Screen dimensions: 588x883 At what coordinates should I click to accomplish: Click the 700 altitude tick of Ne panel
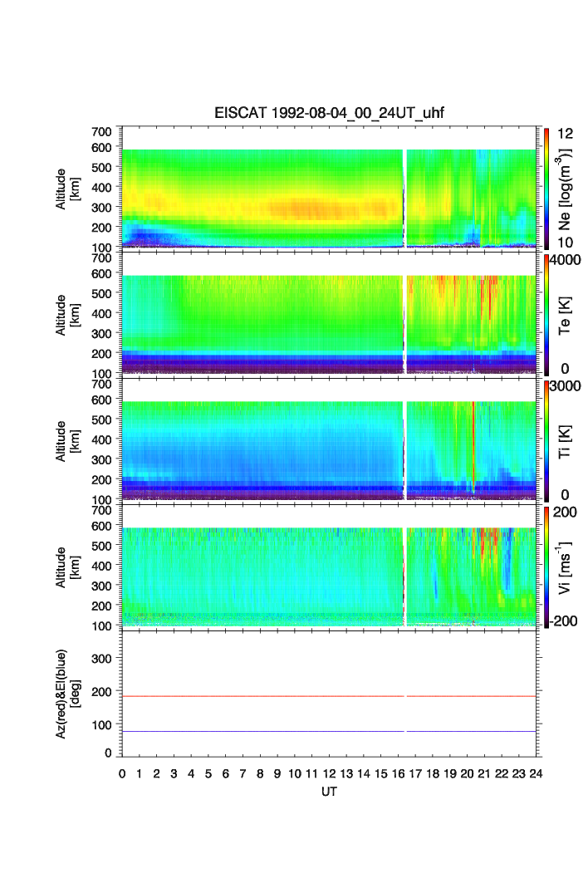point(101,132)
